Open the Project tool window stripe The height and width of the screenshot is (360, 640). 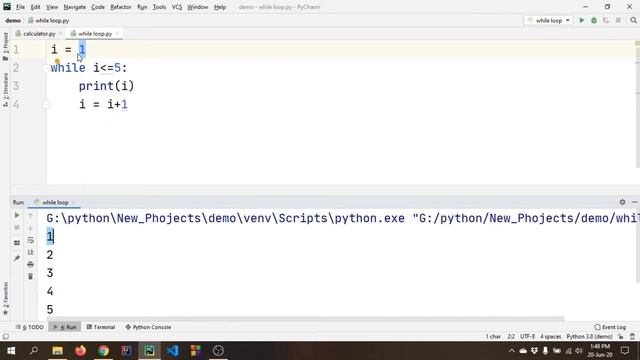click(x=5, y=46)
